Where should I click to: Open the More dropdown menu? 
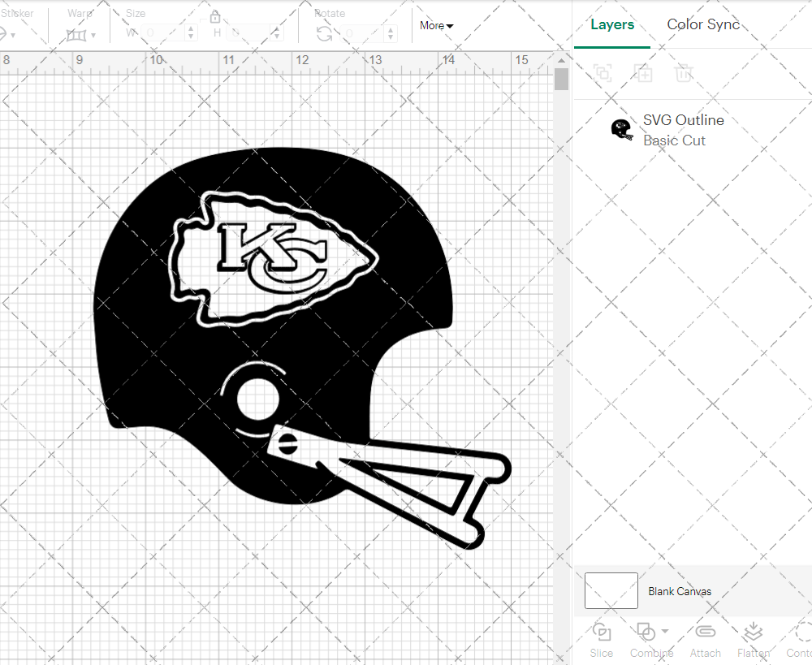pos(437,25)
